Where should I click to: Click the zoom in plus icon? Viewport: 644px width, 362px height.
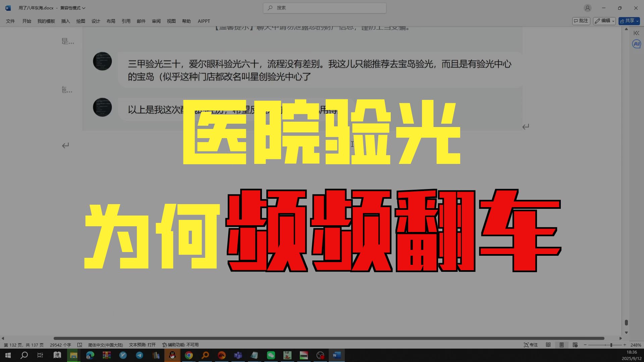625,345
